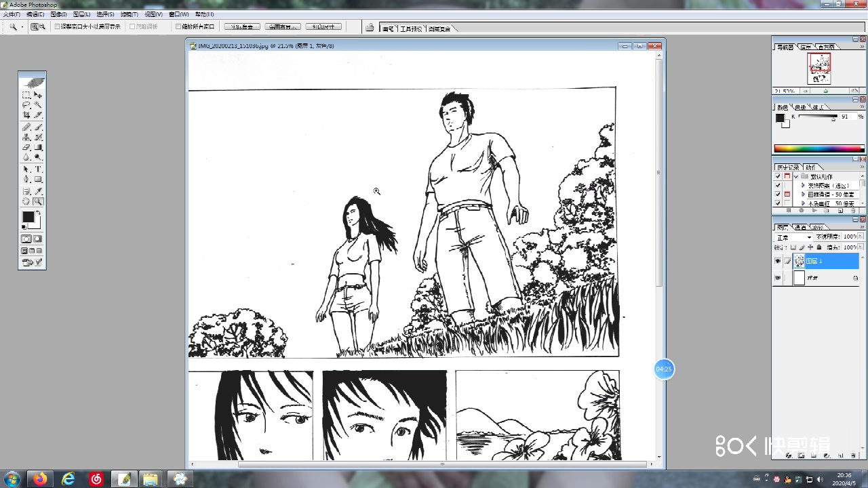Click the foreground color swatch
This screenshot has height=488, width=868.
[x=27, y=216]
